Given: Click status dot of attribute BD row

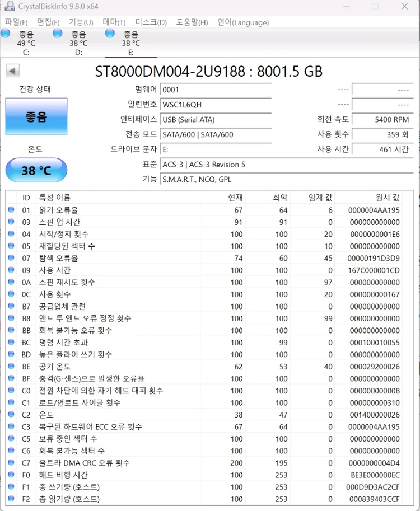Looking at the screenshot, I should pos(11,354).
